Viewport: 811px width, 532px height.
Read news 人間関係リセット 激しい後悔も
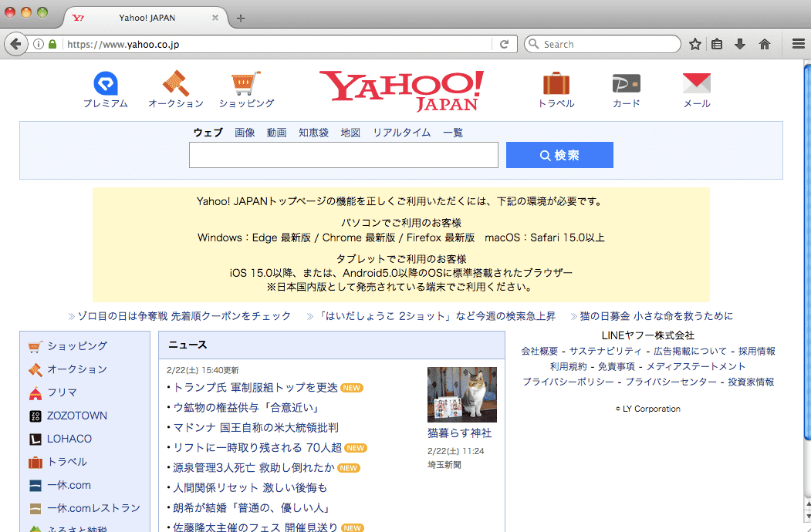pyautogui.click(x=250, y=487)
